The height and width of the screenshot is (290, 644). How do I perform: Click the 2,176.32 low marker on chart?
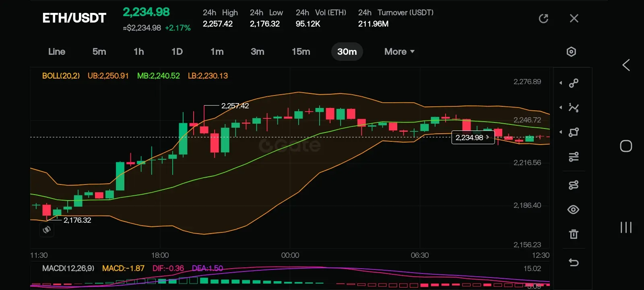click(77, 220)
